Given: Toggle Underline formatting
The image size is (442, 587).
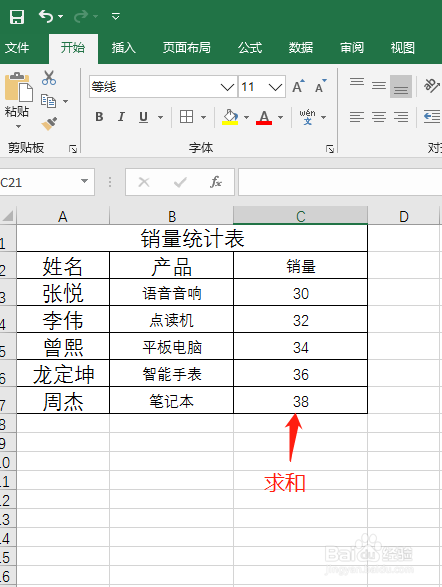Looking at the screenshot, I should coord(143,117).
